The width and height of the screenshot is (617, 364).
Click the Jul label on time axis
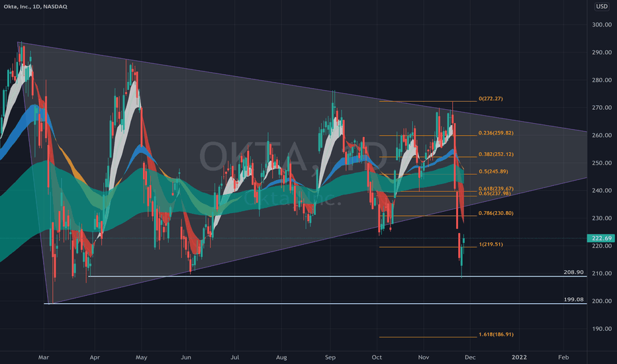[x=234, y=357]
